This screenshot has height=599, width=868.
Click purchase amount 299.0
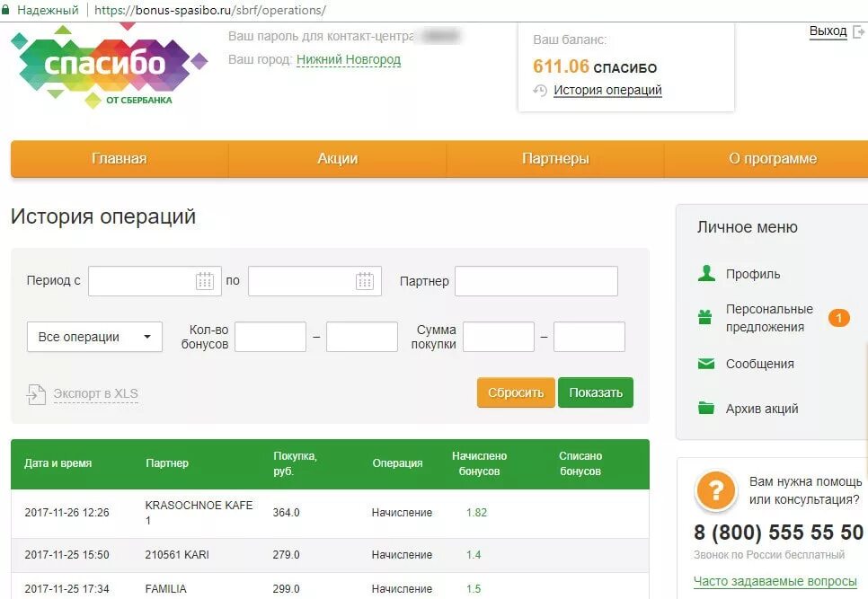coord(287,589)
